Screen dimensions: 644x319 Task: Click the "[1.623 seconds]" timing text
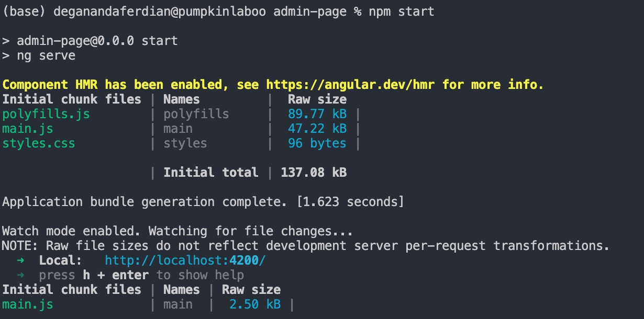pos(350,202)
